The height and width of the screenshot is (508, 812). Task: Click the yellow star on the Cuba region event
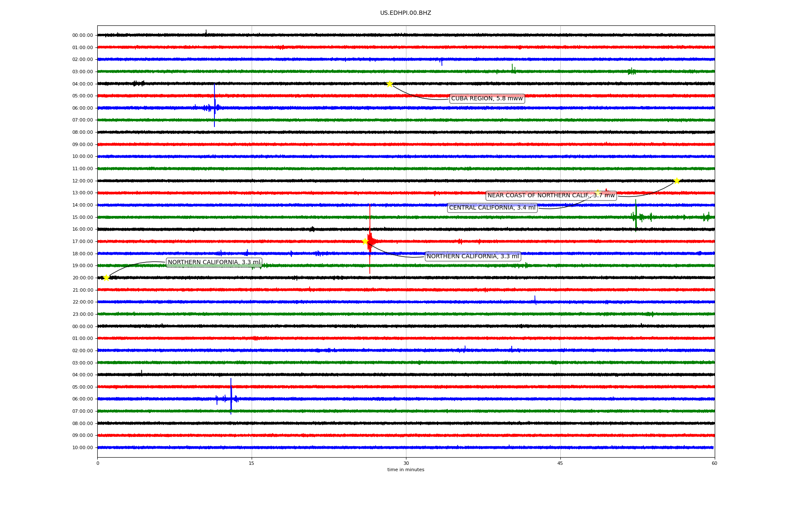pos(390,84)
